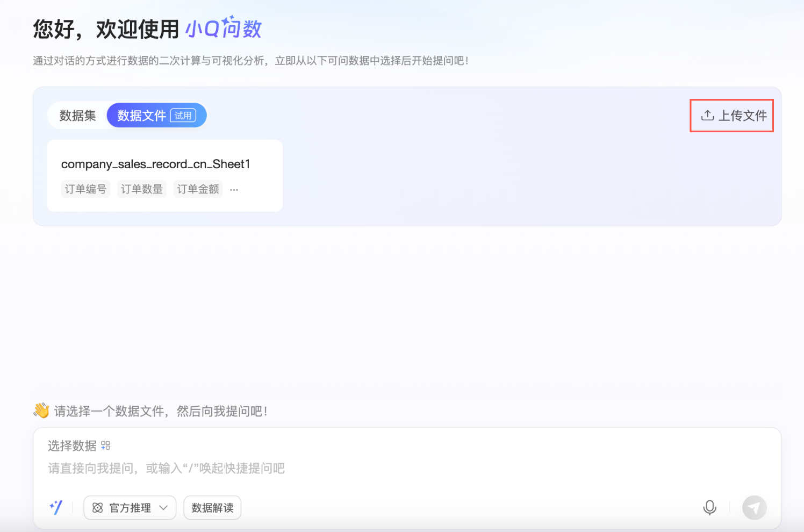The image size is (804, 532).
Task: Click the send paper-plane button
Action: pos(755,507)
